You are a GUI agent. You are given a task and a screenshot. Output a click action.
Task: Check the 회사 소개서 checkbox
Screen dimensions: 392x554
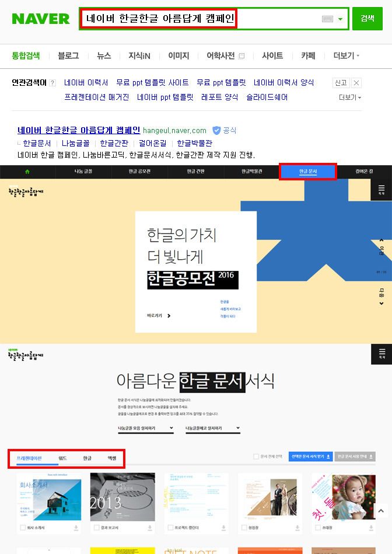(23, 528)
